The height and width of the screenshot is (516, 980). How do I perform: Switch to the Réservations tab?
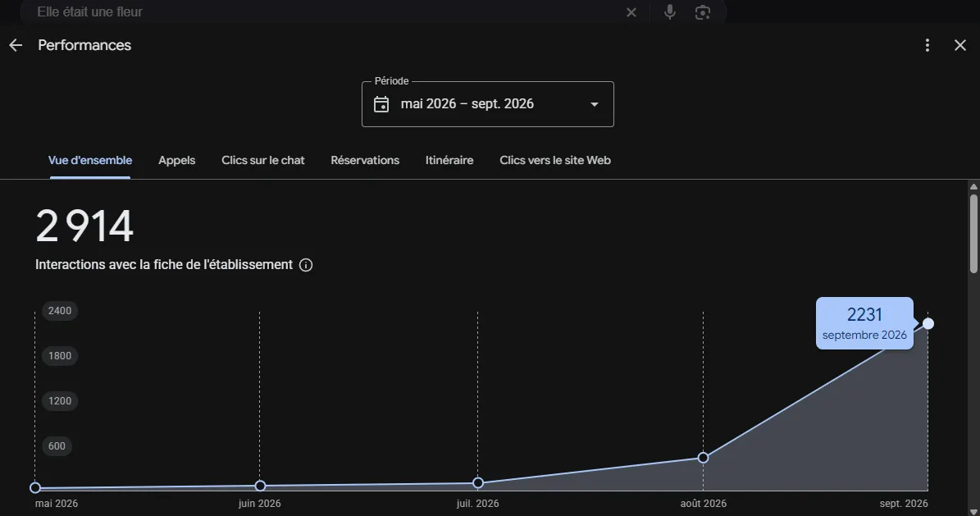365,160
